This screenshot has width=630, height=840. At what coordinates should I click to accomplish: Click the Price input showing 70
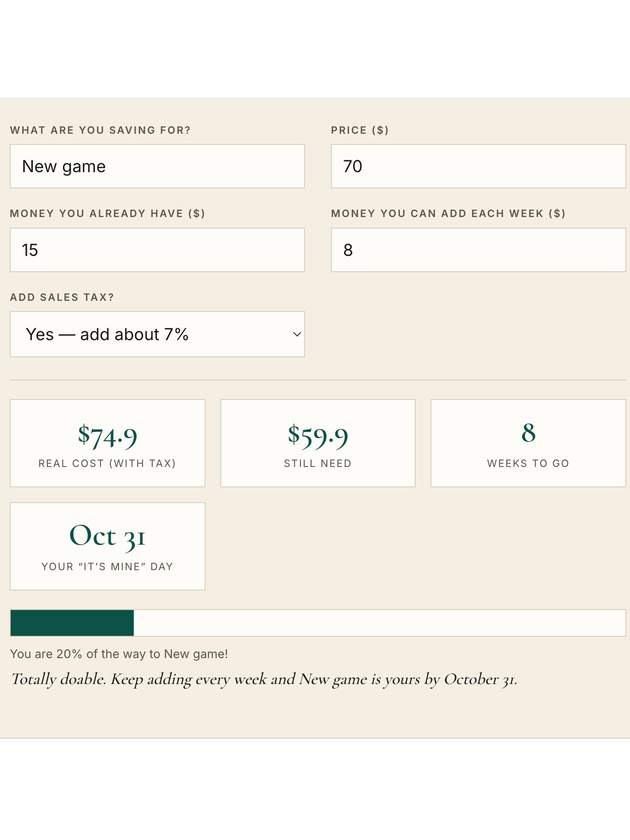[478, 166]
